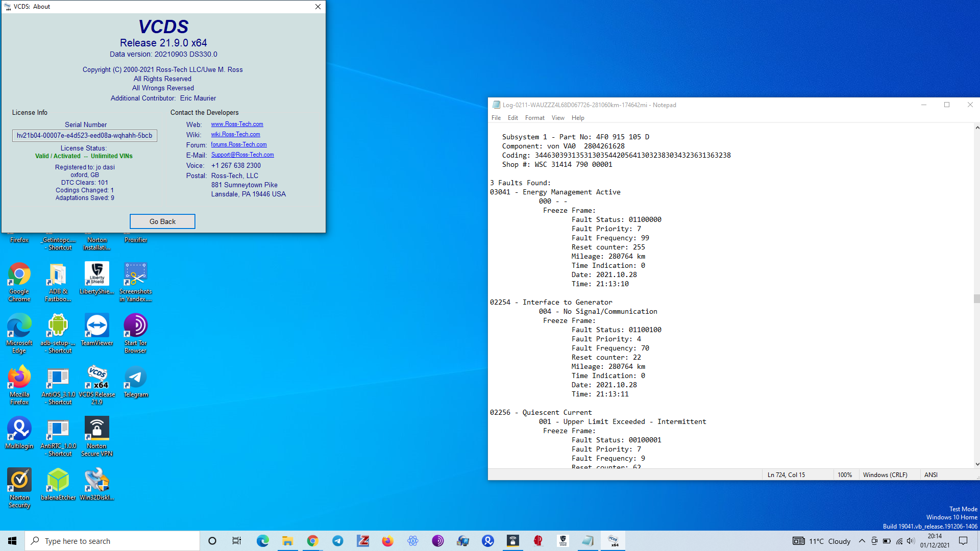Select the Start Tor Browser desktop icon
Screen dimensions: 980x551
click(x=136, y=334)
